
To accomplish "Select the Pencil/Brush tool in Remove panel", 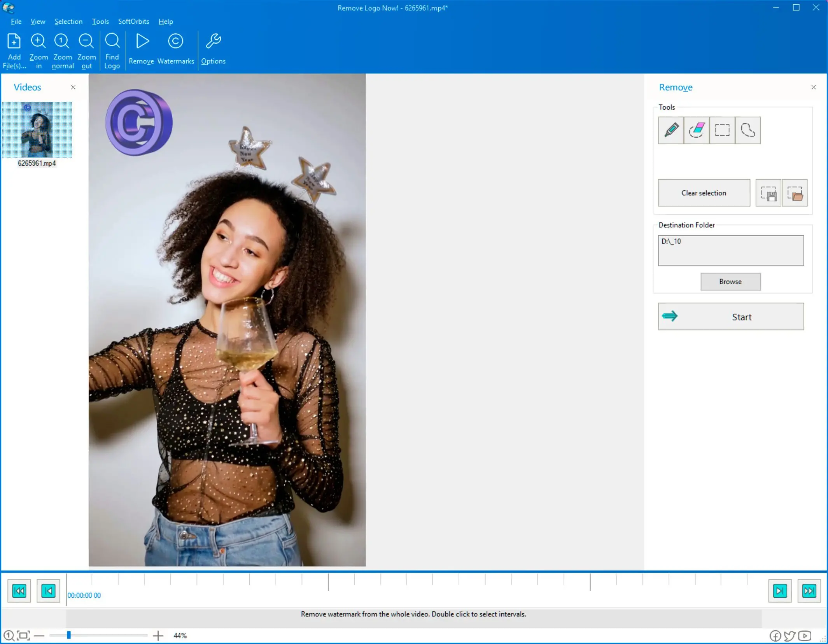I will pos(671,129).
